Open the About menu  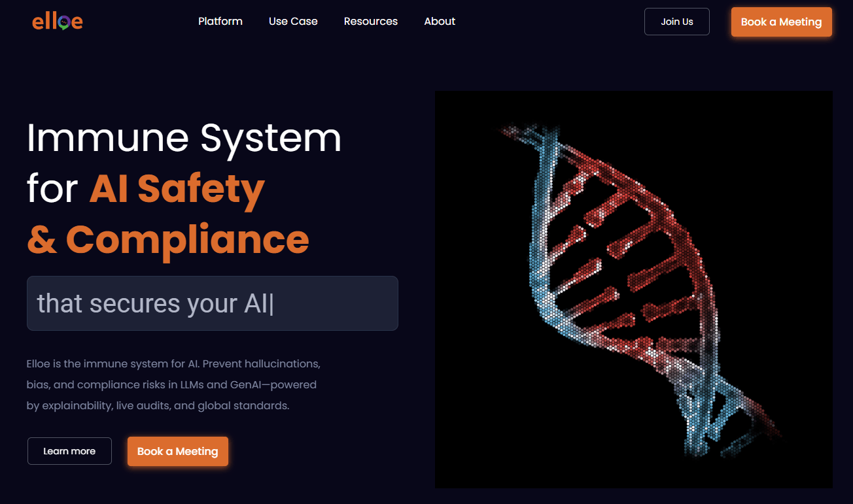[440, 22]
